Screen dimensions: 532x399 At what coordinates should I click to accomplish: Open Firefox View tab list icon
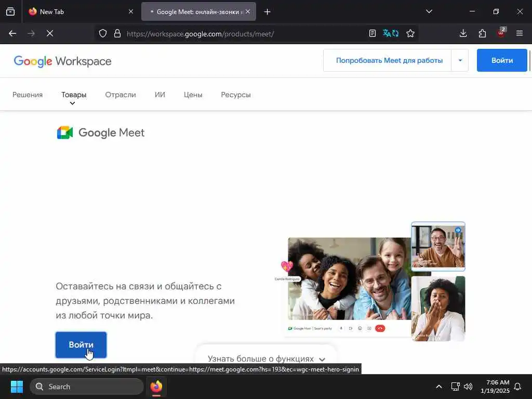click(x=10, y=11)
